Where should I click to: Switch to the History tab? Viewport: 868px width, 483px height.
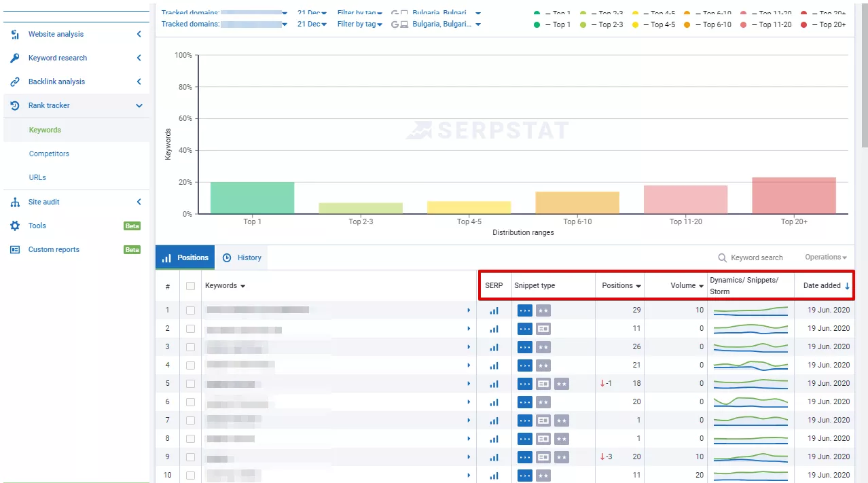242,257
